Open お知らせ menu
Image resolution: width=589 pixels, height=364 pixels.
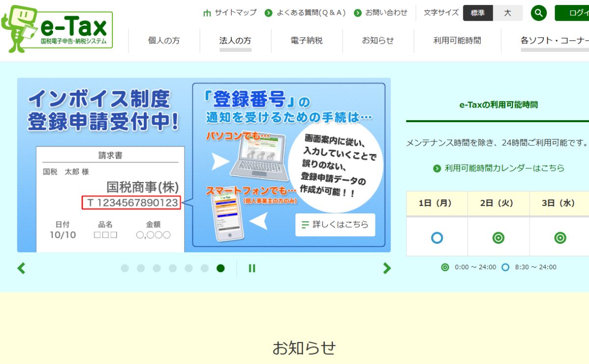pos(378,41)
